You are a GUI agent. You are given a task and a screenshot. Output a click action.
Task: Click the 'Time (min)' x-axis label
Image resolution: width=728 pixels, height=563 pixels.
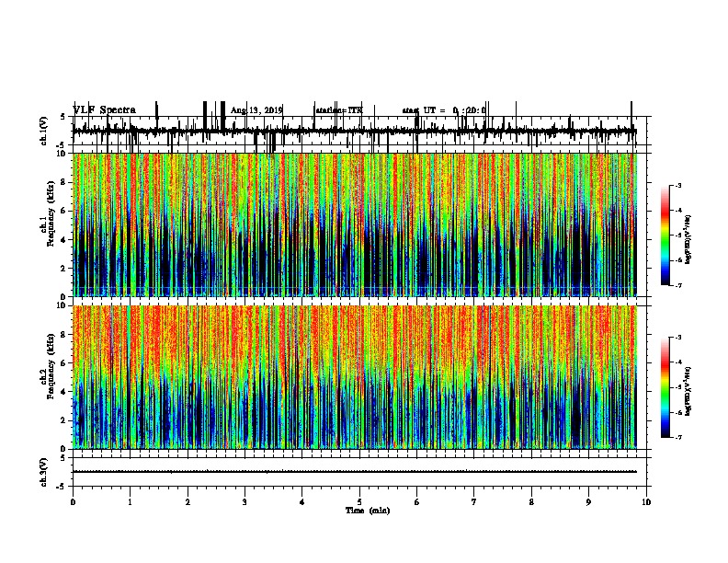(x=368, y=511)
